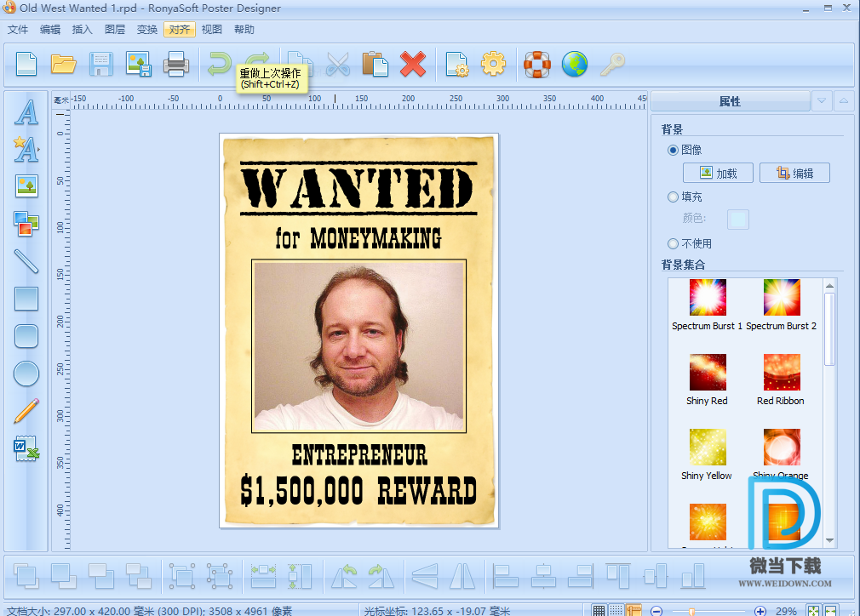Click the 加载 (load) background image button

[x=718, y=174]
